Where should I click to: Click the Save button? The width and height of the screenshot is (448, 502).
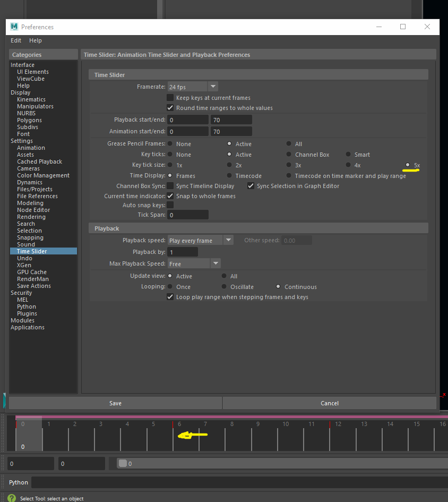[x=115, y=403]
